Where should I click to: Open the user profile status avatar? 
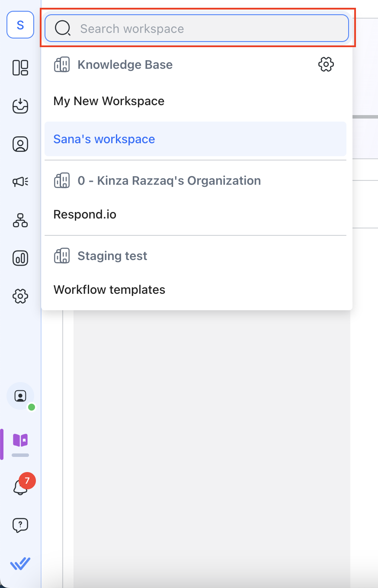20,396
